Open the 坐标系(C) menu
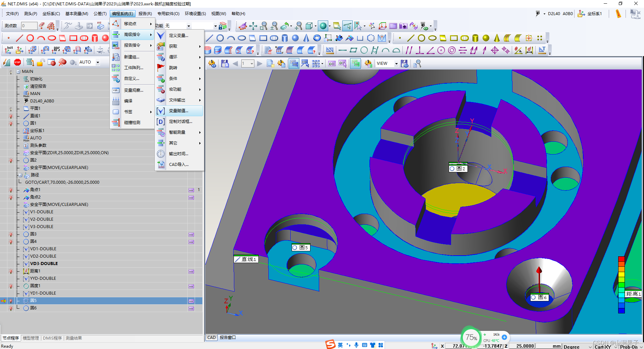This screenshot has height=349, width=644. [51, 14]
